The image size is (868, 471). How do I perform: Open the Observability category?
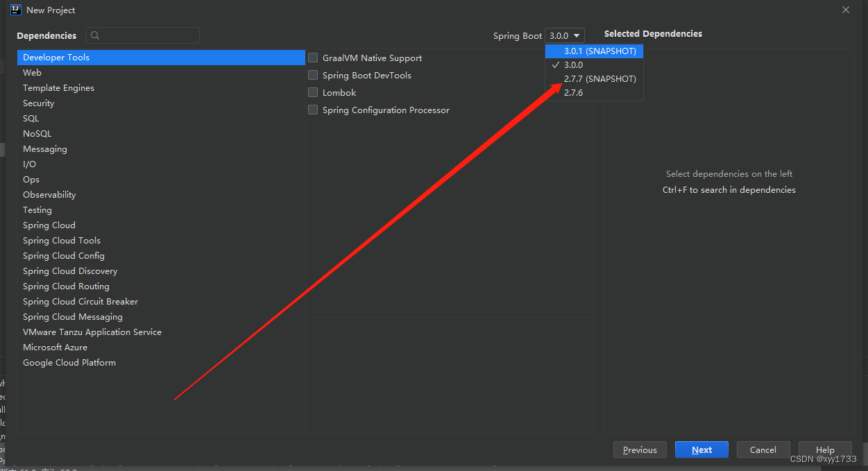161,195
